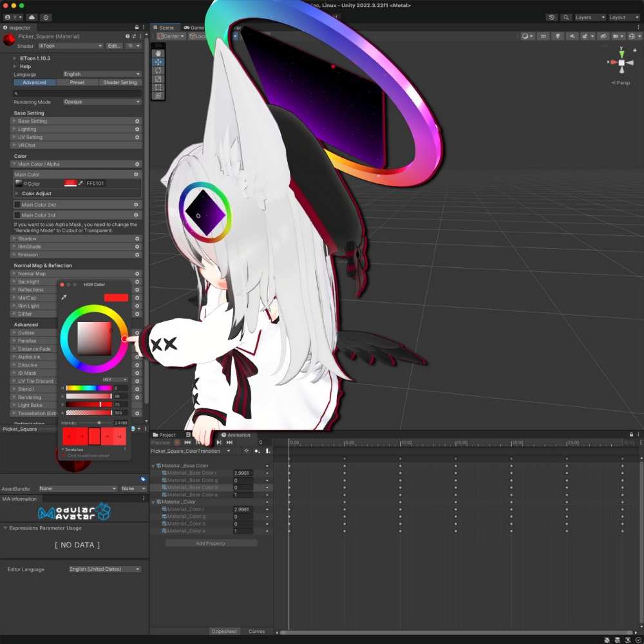
Task: Select Shader Setting mode button
Action: [120, 82]
